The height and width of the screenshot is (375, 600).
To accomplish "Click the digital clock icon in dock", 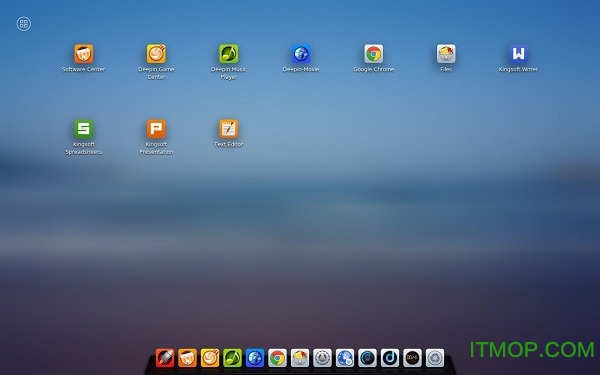I will coord(412,358).
